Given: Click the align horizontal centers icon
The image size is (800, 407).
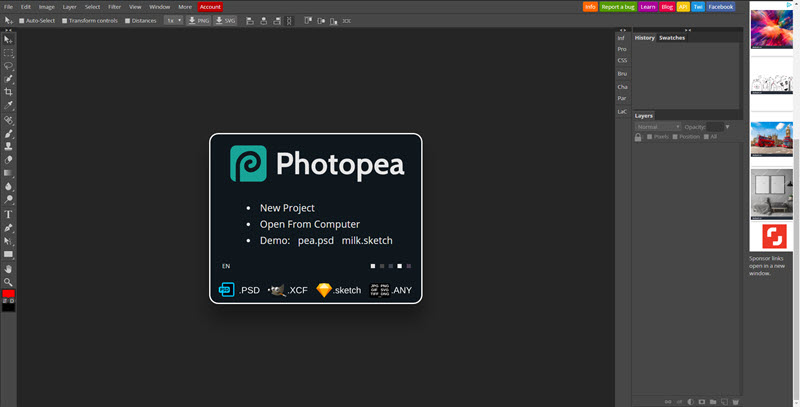Looking at the screenshot, I should pos(263,21).
